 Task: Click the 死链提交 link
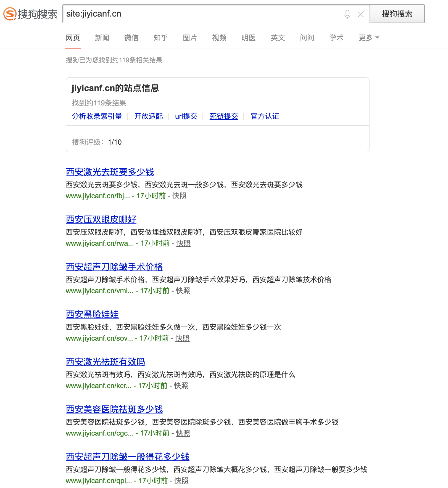tap(224, 116)
